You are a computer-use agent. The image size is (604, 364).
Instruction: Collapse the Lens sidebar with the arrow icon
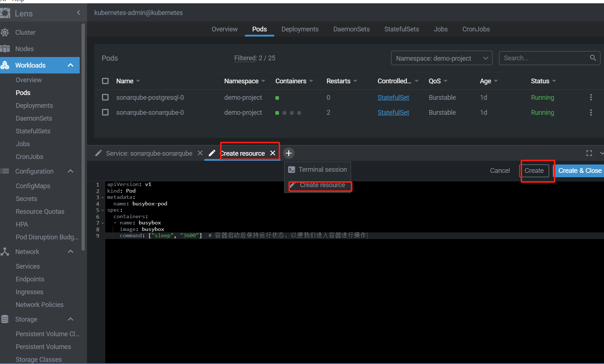click(78, 13)
